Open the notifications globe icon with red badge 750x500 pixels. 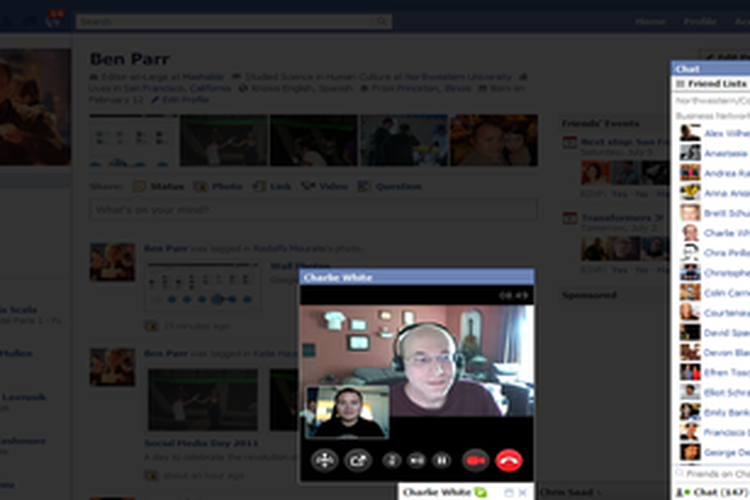pyautogui.click(x=54, y=20)
